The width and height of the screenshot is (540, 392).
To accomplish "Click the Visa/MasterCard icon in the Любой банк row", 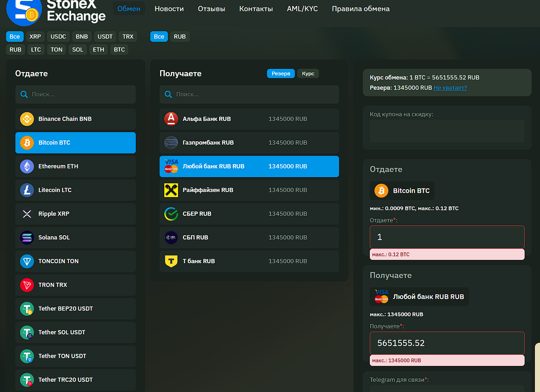I will 171,166.
